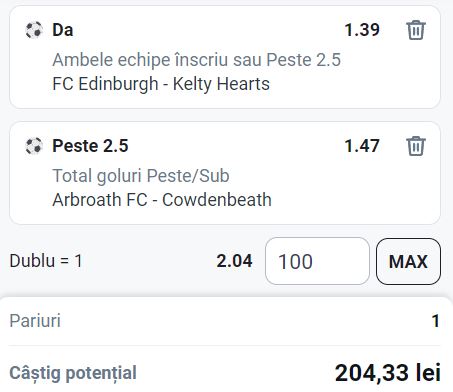Click the Pariuri count value 1

tap(435, 321)
